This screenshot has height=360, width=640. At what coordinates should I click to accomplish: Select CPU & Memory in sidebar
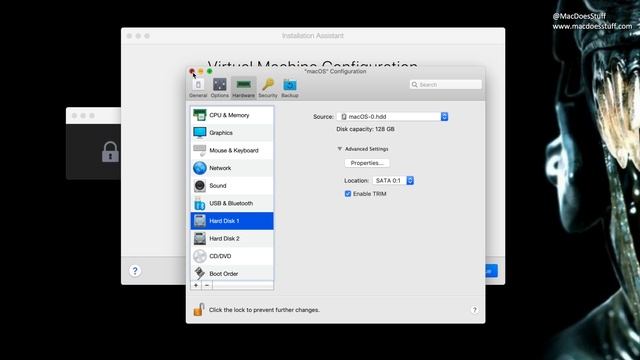point(232,115)
